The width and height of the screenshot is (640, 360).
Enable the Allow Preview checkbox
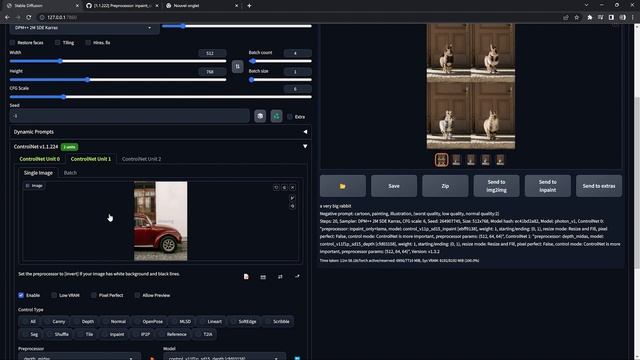pyautogui.click(x=137, y=295)
